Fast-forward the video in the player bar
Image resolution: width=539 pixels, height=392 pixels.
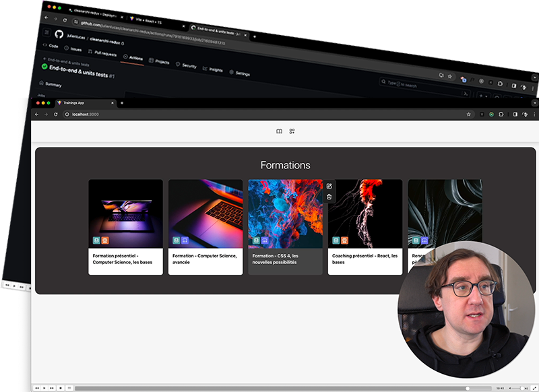(52, 388)
